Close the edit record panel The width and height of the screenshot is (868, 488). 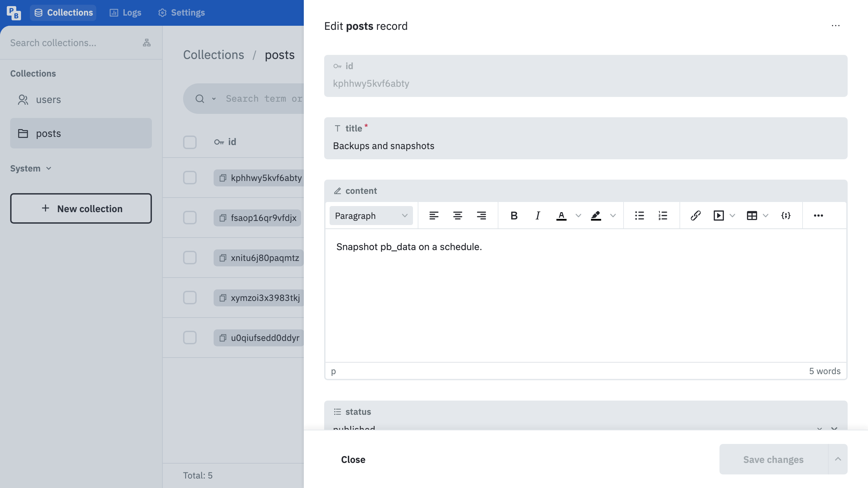pyautogui.click(x=353, y=459)
